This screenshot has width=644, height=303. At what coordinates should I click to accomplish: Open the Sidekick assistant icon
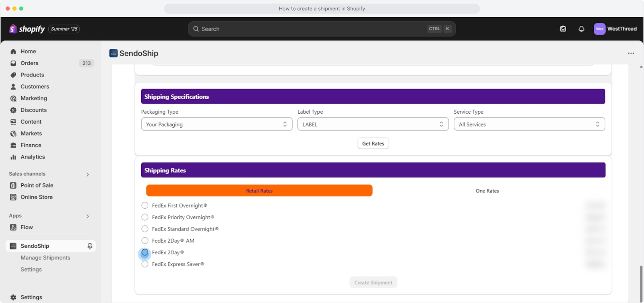pyautogui.click(x=563, y=29)
